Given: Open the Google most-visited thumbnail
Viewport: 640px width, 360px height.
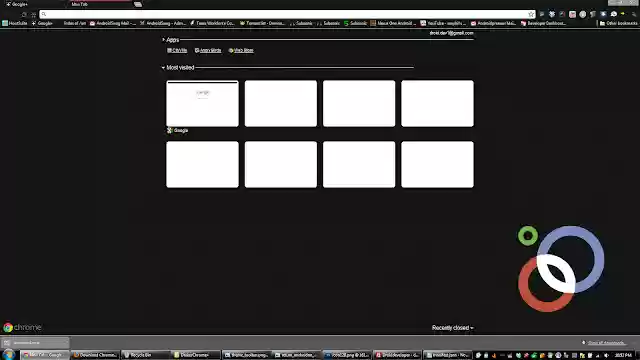Looking at the screenshot, I should 202,104.
